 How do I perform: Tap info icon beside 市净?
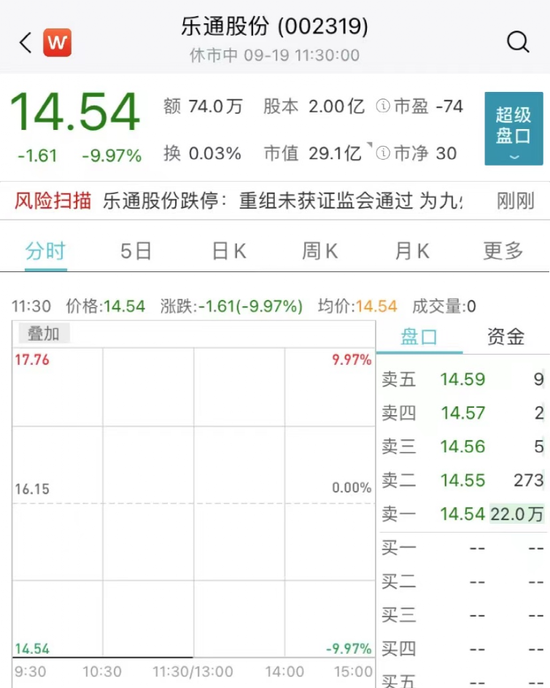[x=383, y=153]
